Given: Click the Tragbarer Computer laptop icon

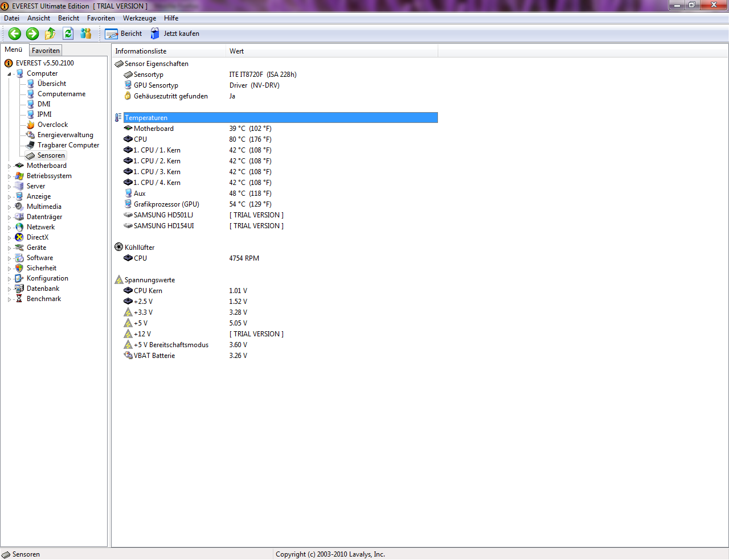Looking at the screenshot, I should click(31, 145).
